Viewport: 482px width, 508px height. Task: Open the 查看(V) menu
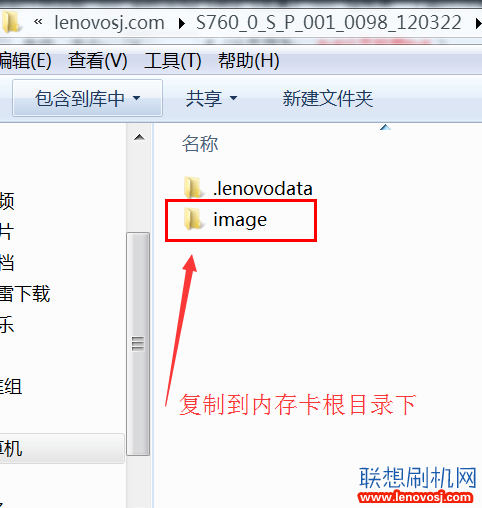(98, 61)
